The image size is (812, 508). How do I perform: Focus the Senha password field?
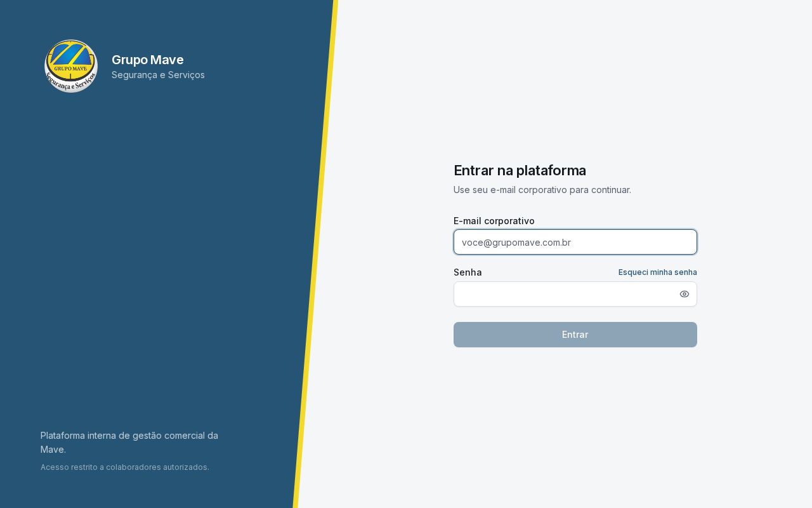(575, 294)
